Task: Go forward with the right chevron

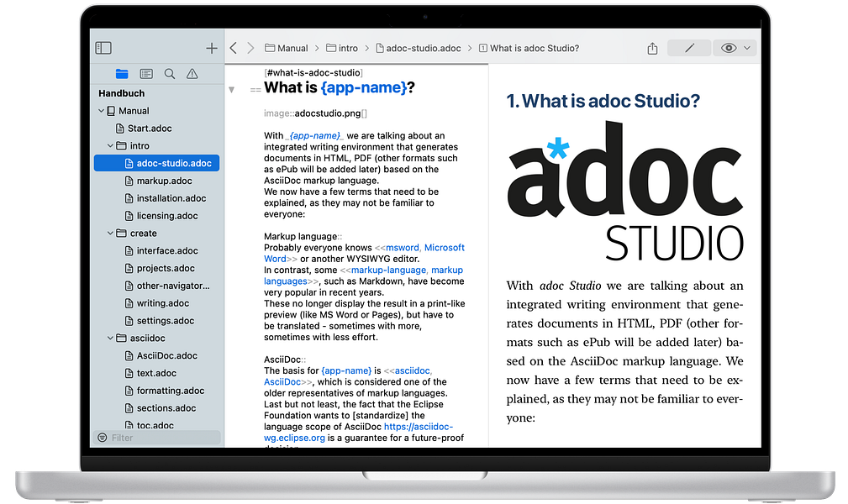Action: pos(250,48)
